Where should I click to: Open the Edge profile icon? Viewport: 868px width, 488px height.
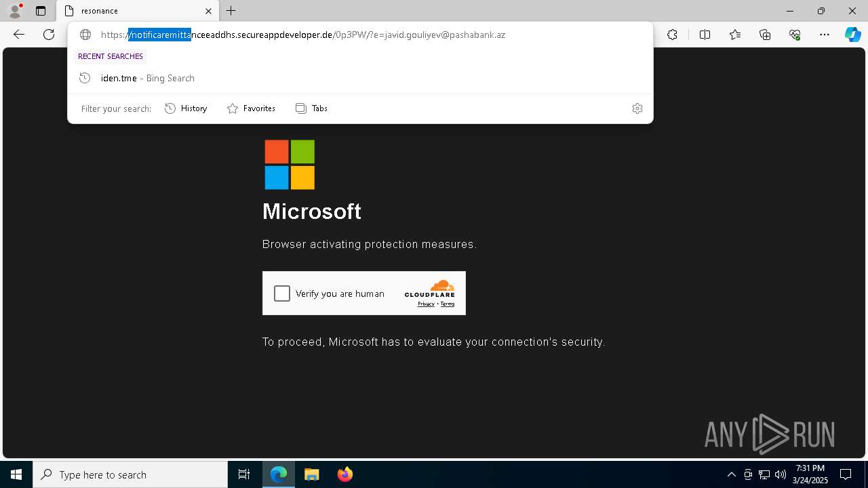click(x=15, y=11)
